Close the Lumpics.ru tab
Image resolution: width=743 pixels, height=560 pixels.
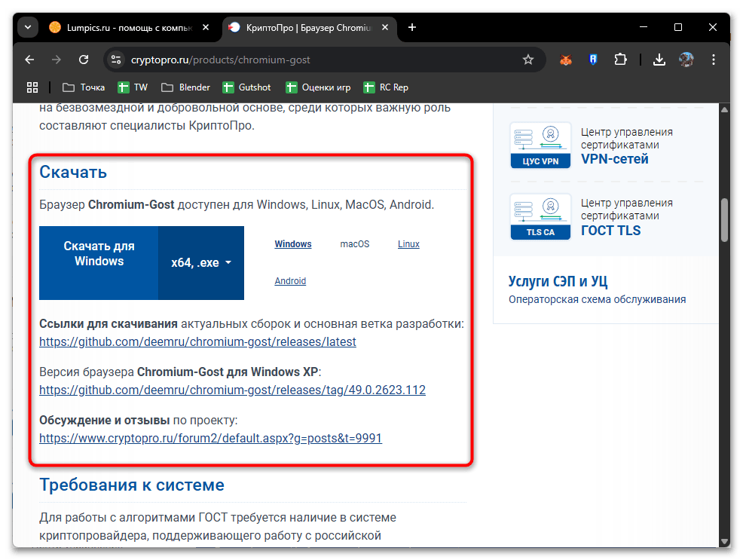(x=206, y=27)
